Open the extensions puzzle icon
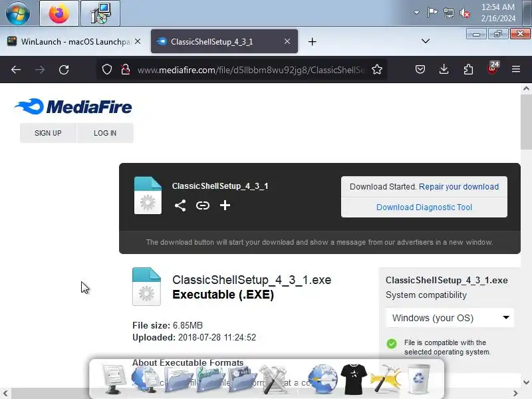This screenshot has height=399, width=532. (468, 70)
